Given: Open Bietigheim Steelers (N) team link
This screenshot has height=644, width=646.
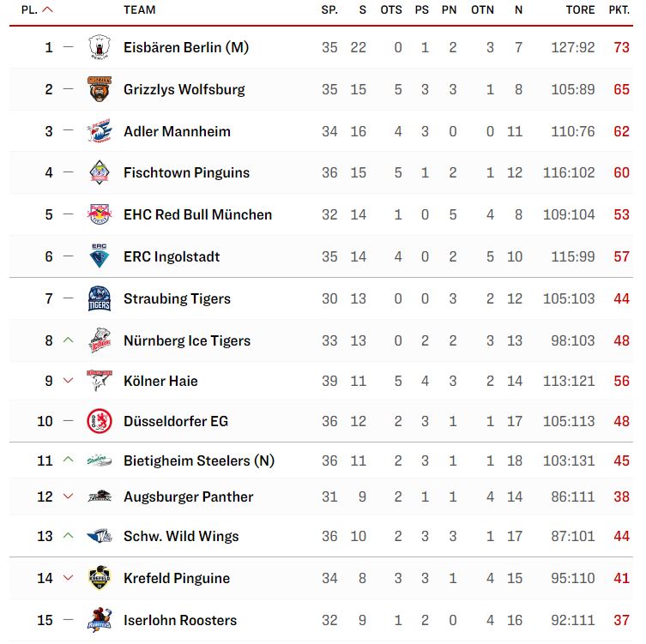Looking at the screenshot, I should [x=199, y=460].
